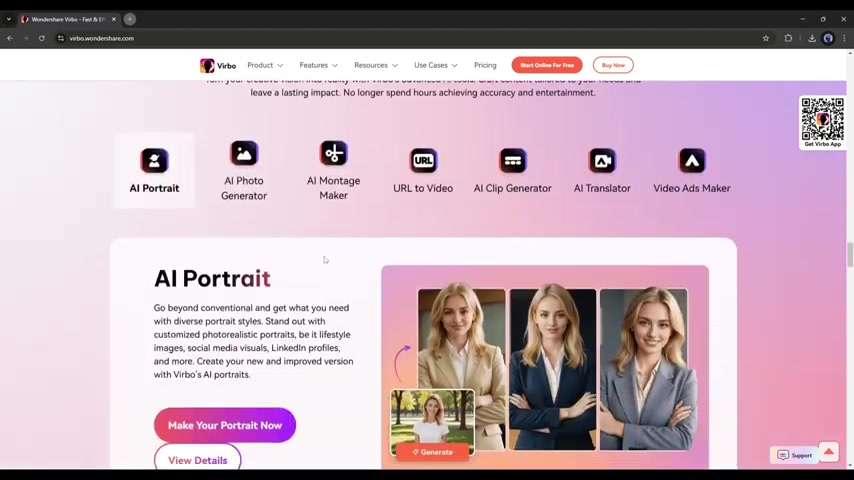The width and height of the screenshot is (854, 480).
Task: Open the AI Photo Generator icon
Action: tap(243, 153)
